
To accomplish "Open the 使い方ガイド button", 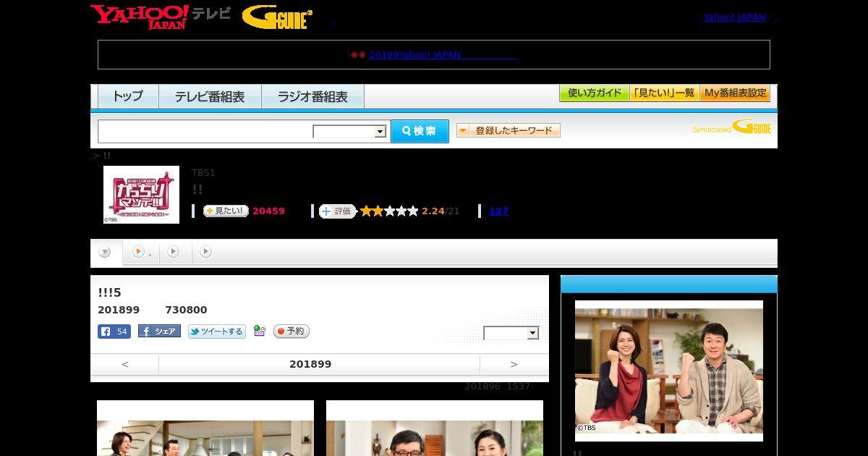I will [594, 93].
